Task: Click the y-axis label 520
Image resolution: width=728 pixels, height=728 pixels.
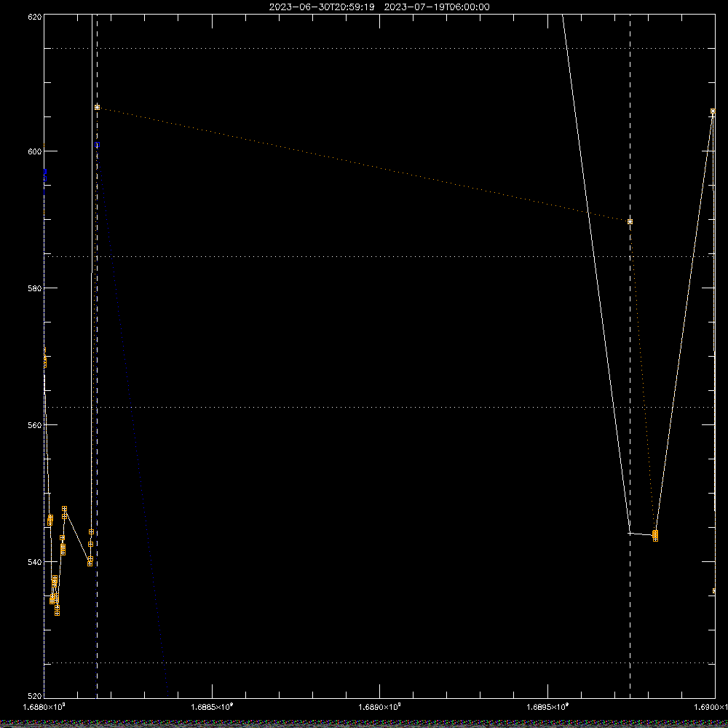Action: [35, 697]
